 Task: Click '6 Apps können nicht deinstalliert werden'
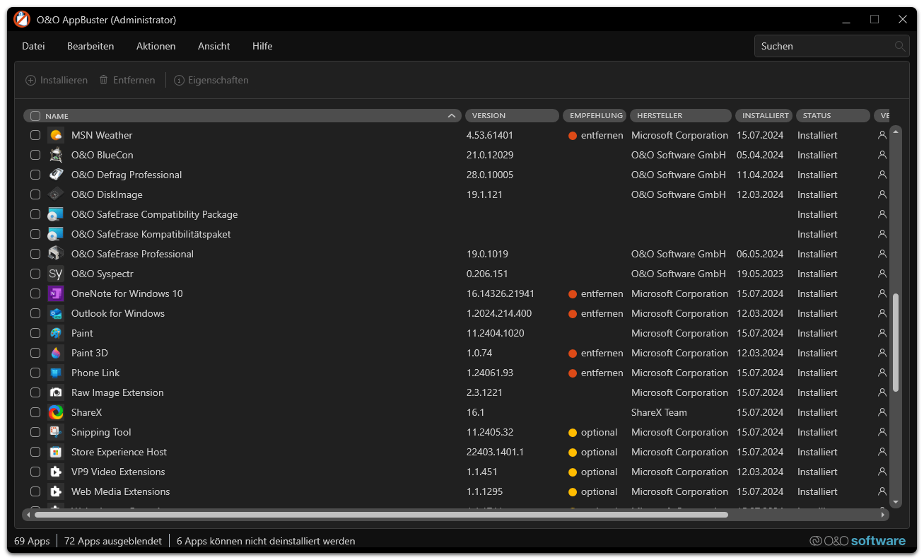tap(266, 541)
